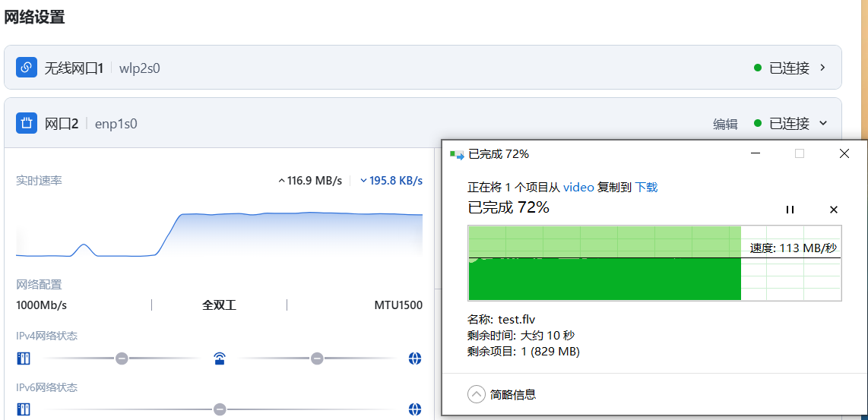Click the wireless port link icon
This screenshot has height=420, width=868.
[26, 68]
